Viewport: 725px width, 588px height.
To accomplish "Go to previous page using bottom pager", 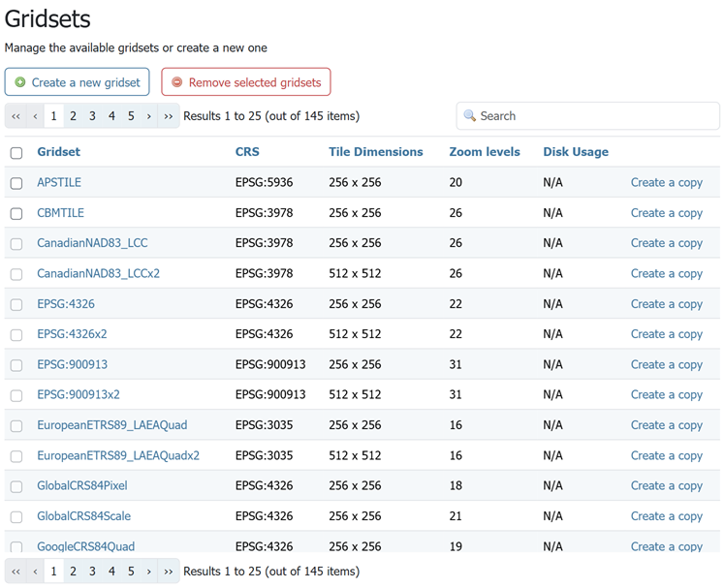I will coord(35,572).
